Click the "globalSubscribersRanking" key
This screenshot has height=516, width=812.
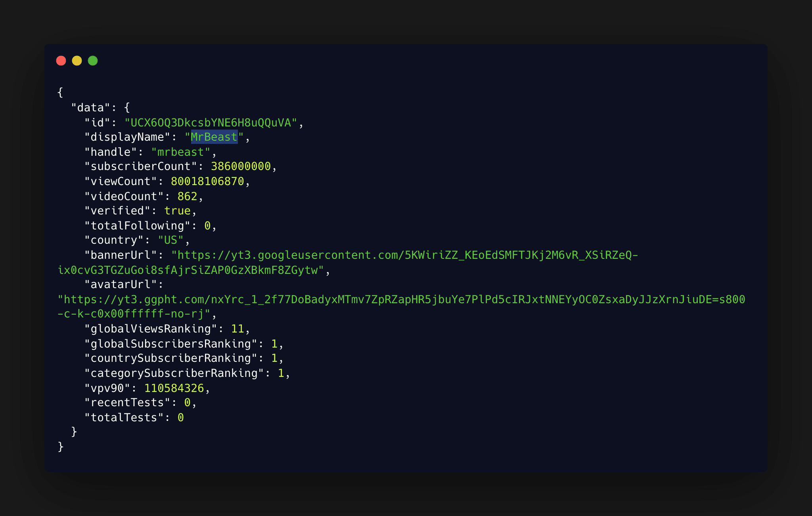171,344
